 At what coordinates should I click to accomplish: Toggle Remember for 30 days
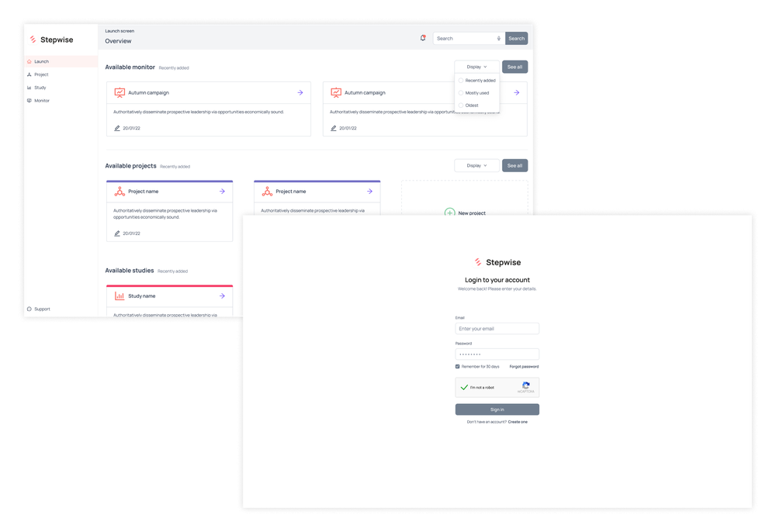[459, 367]
